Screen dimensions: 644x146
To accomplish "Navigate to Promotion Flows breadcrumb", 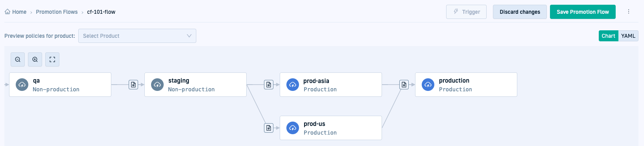I will tap(57, 12).
